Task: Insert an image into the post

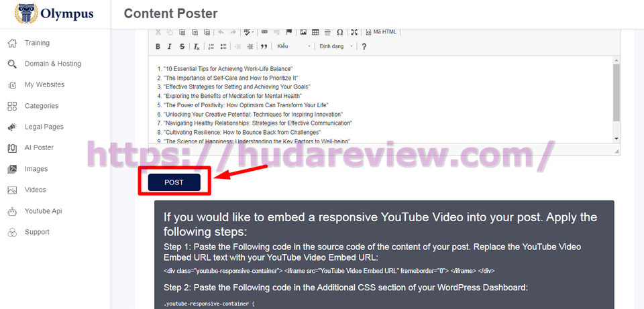Action: [x=304, y=32]
